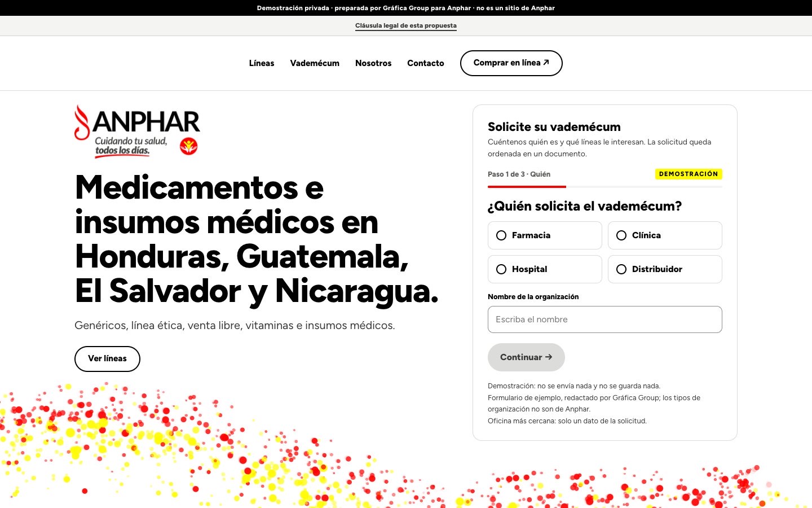
Task: Navigate to Contacto
Action: pos(426,63)
